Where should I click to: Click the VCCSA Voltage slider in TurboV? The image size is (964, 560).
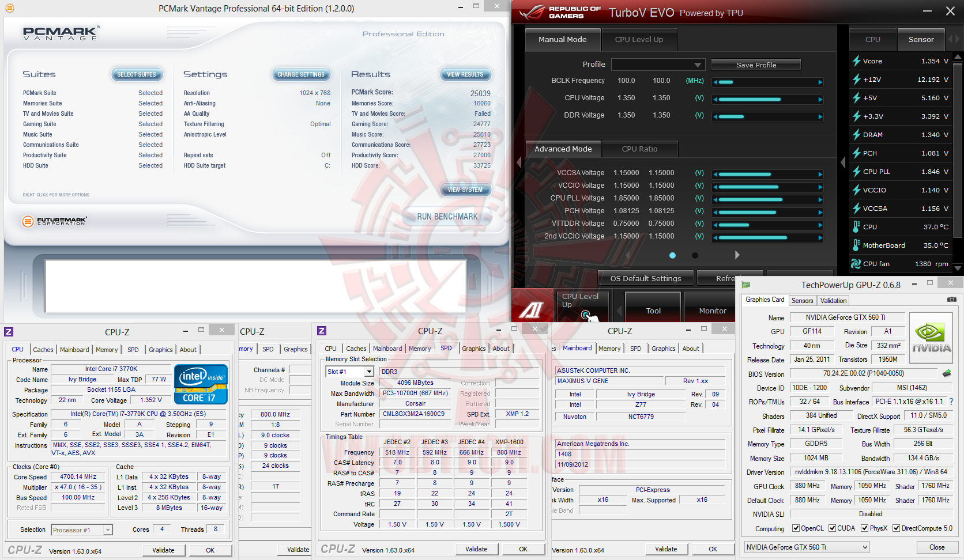767,174
